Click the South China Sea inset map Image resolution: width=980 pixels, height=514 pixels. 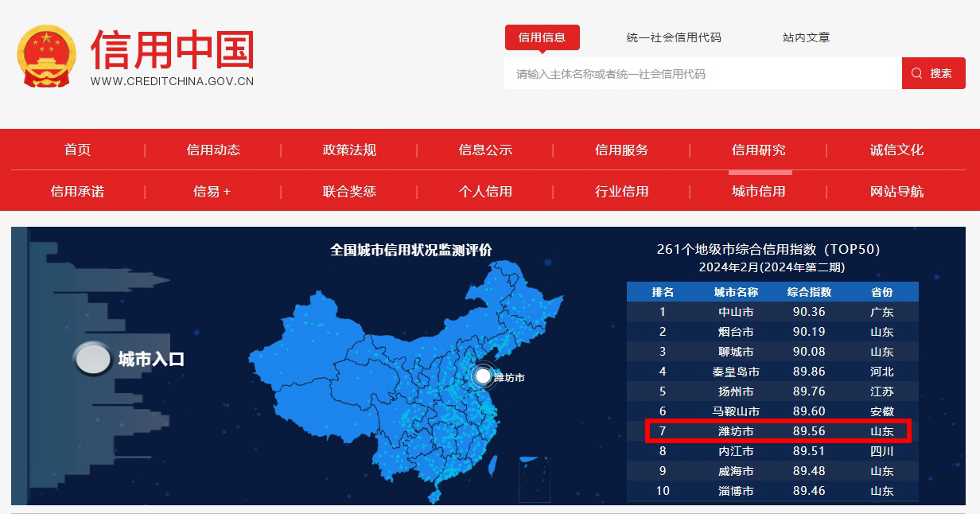535,479
